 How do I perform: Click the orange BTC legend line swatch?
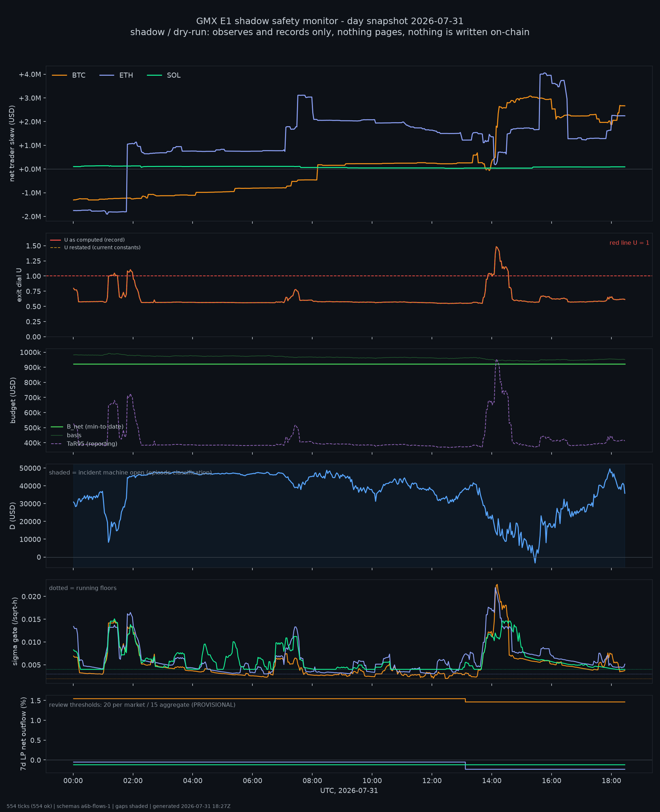[59, 75]
